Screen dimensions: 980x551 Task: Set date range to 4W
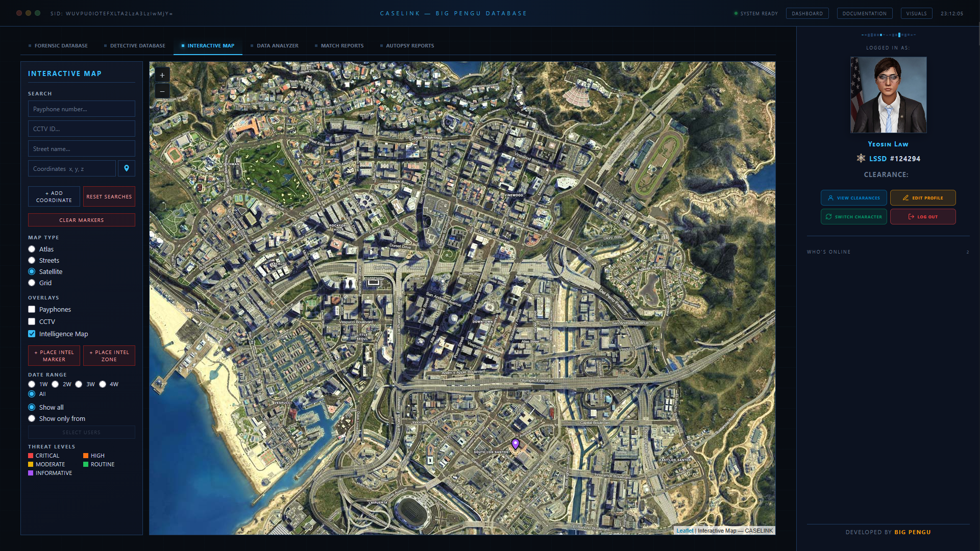tap(103, 384)
